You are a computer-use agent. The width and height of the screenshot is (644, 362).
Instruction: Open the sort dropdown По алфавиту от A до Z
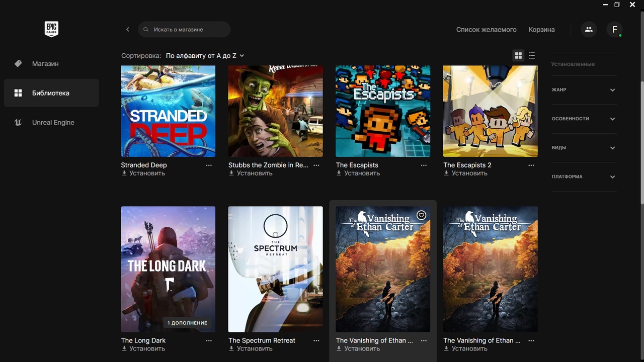[205, 56]
